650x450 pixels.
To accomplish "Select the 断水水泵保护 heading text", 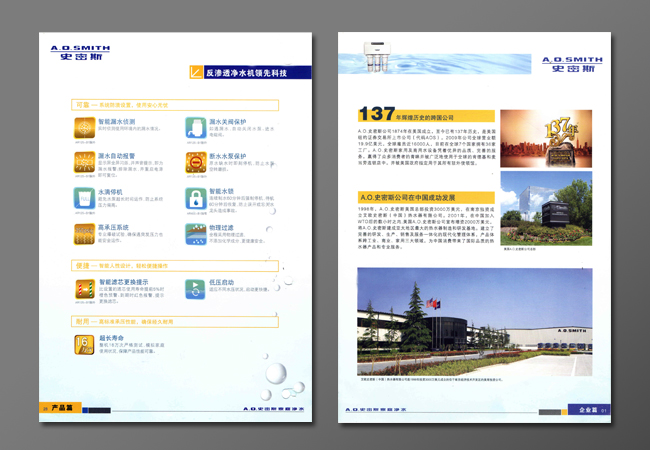I will [x=228, y=156].
